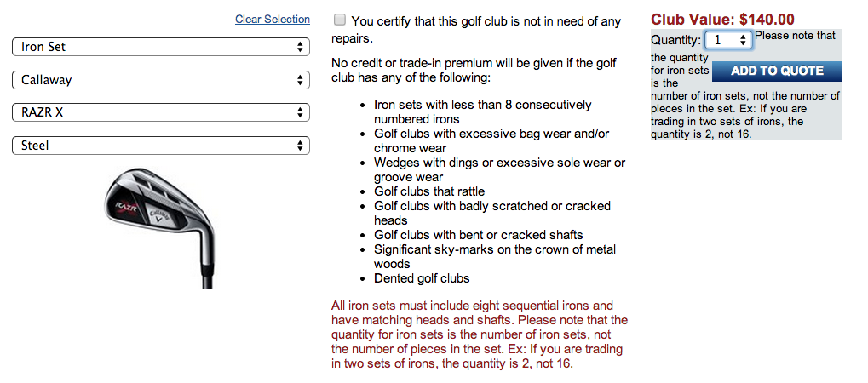Image resolution: width=868 pixels, height=383 pixels.
Task: Click the 'bent or cracked shafts' bullet
Action: coord(478,235)
